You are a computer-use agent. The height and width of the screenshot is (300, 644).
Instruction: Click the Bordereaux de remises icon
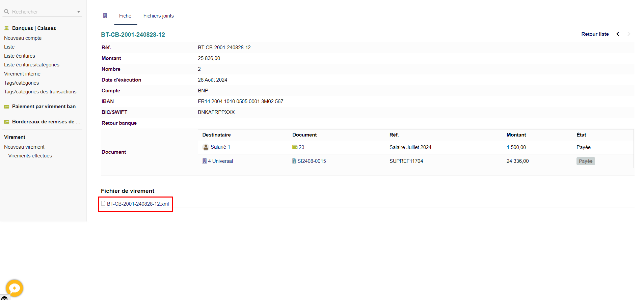[x=6, y=122]
